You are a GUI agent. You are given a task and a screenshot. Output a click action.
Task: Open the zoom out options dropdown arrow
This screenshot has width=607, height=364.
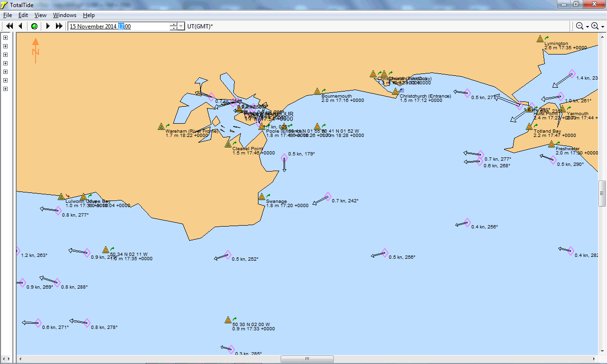(x=588, y=27)
